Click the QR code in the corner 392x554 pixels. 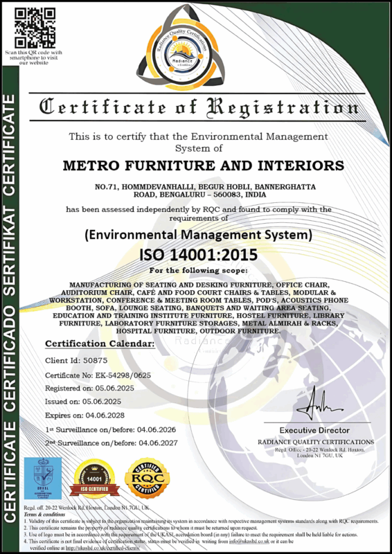[35, 28]
